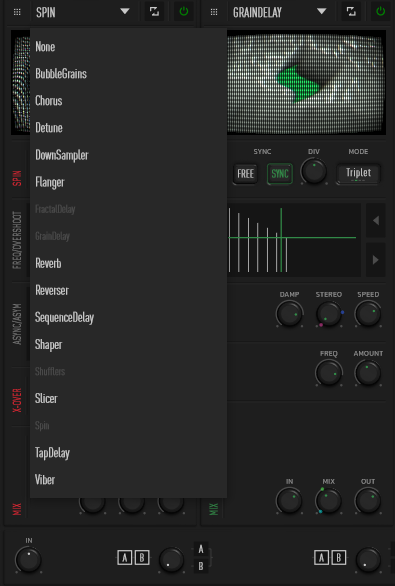Click the AMOUNT knob
395x586 pixels.
pos(368,373)
